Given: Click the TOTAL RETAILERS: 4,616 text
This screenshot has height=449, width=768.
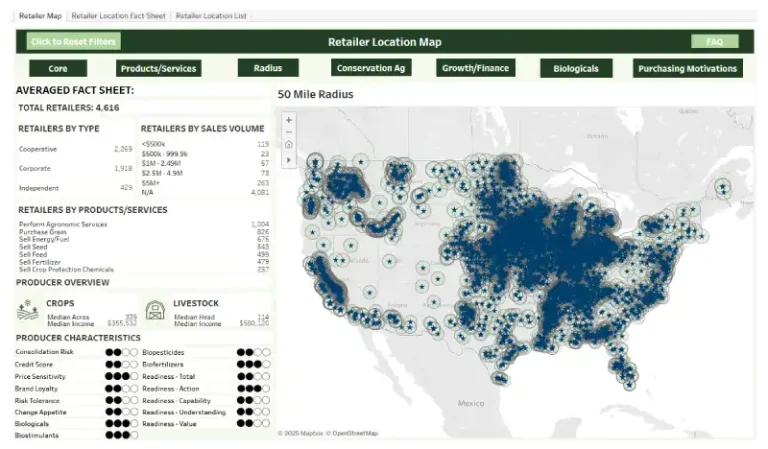Looking at the screenshot, I should (x=69, y=108).
